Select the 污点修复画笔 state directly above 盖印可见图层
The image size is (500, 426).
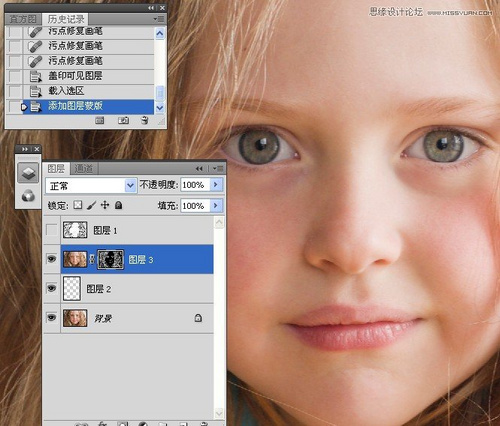coord(80,61)
